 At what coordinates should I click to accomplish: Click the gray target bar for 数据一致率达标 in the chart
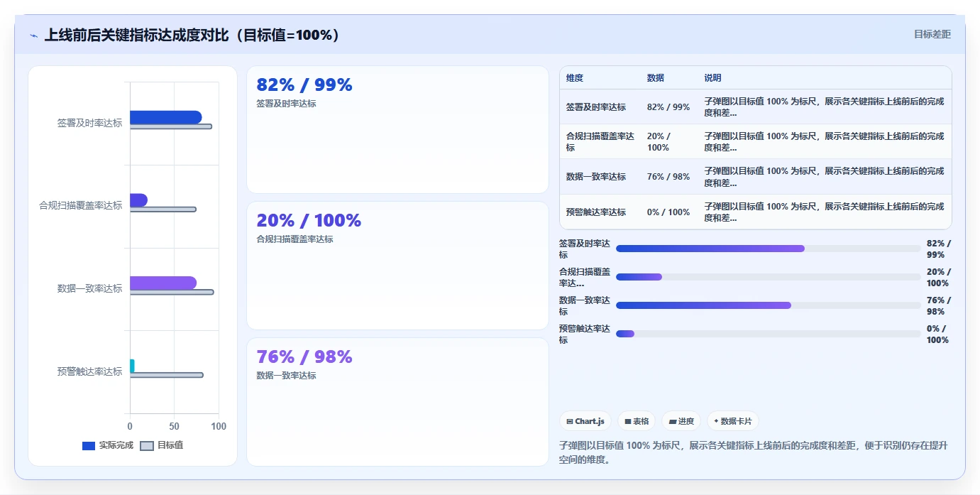coord(172,292)
